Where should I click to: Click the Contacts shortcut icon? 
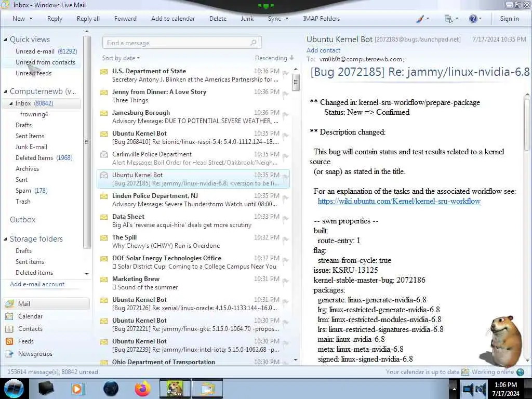pyautogui.click(x=9, y=329)
